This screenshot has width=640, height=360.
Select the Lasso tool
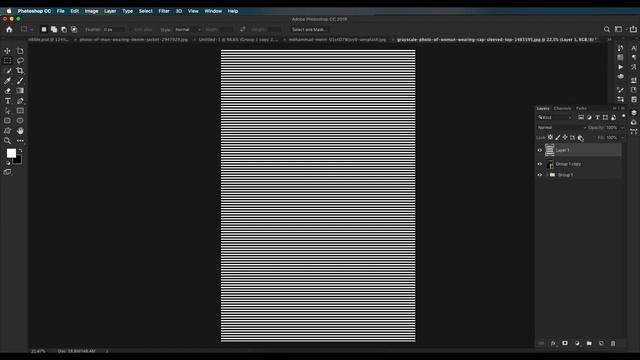[20, 61]
